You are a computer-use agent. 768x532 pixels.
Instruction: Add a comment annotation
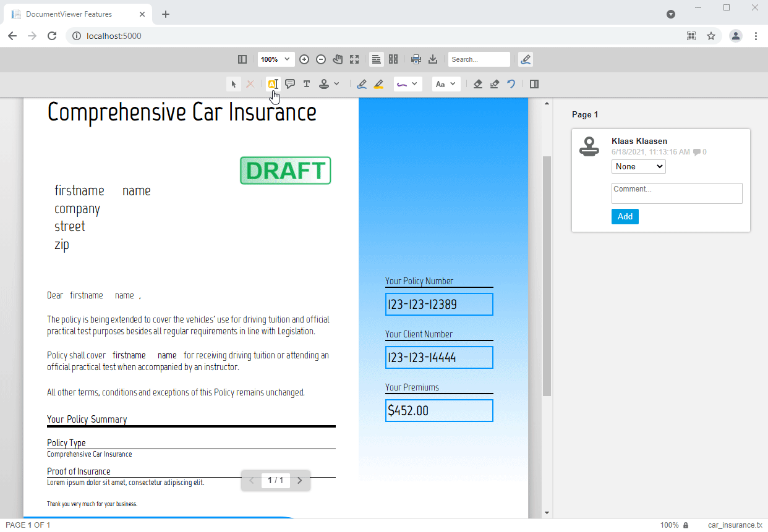click(290, 84)
